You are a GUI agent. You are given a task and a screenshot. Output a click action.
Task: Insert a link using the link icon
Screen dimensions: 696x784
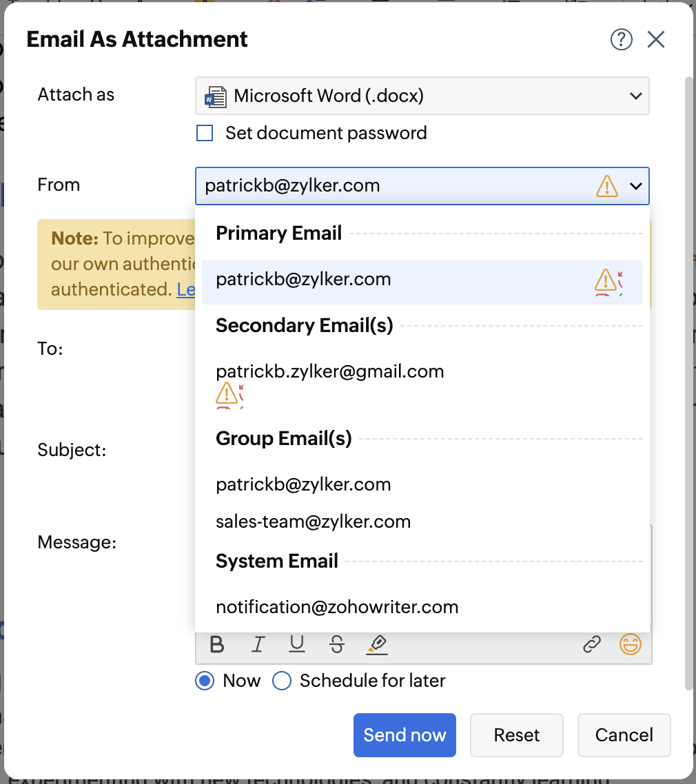pos(591,645)
